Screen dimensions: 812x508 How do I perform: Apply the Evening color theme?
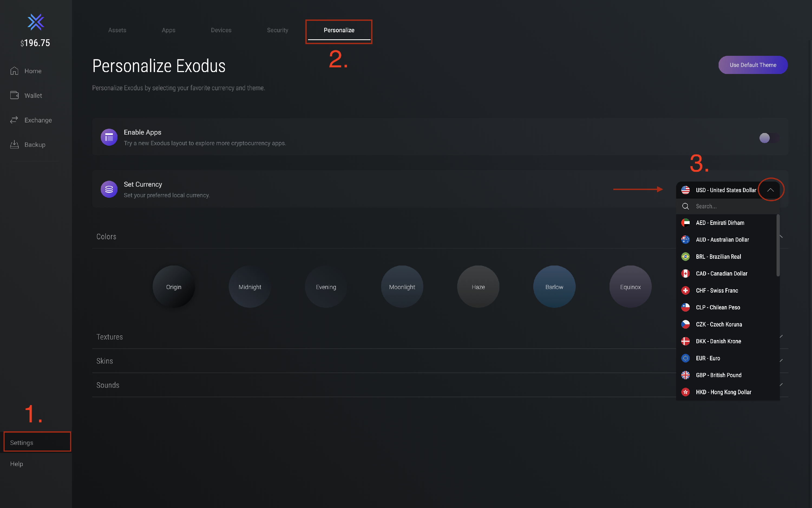[x=326, y=287]
